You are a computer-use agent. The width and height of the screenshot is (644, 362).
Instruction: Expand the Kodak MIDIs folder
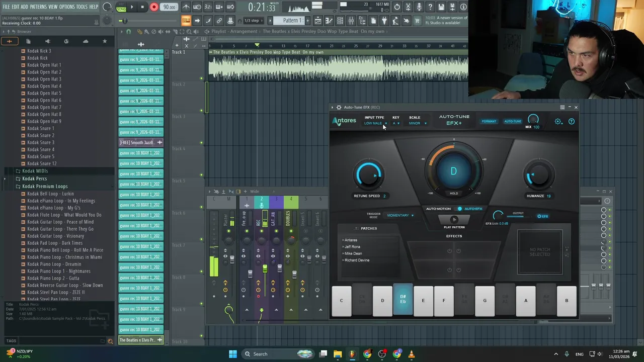[x=35, y=171]
